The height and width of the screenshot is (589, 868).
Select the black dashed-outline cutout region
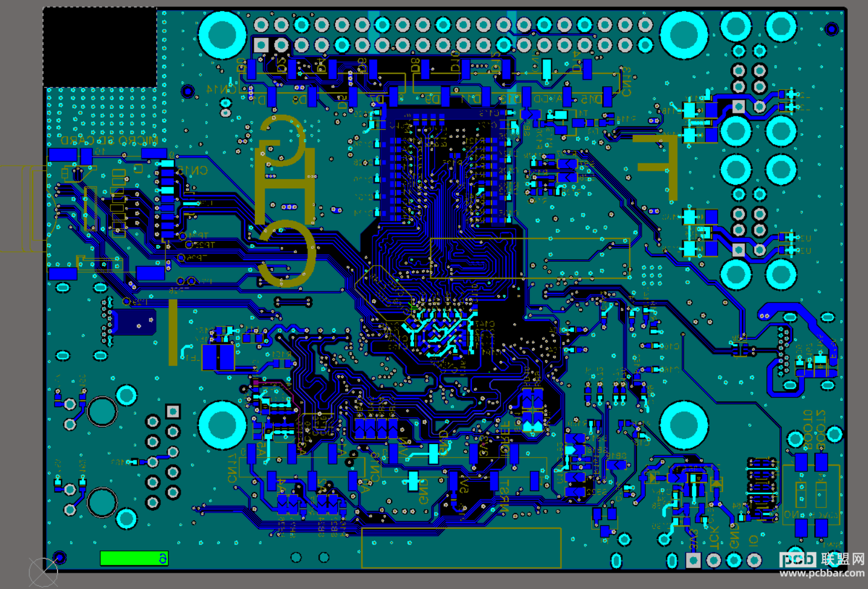tap(100, 47)
